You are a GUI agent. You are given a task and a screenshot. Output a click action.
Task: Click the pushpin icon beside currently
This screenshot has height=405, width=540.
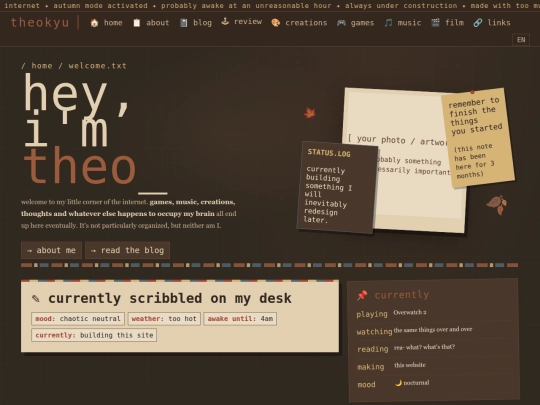[362, 295]
